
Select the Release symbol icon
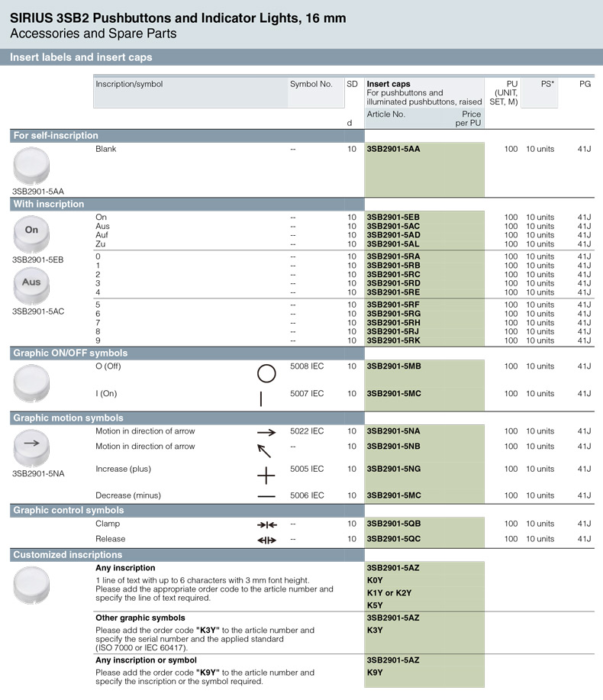click(x=266, y=540)
